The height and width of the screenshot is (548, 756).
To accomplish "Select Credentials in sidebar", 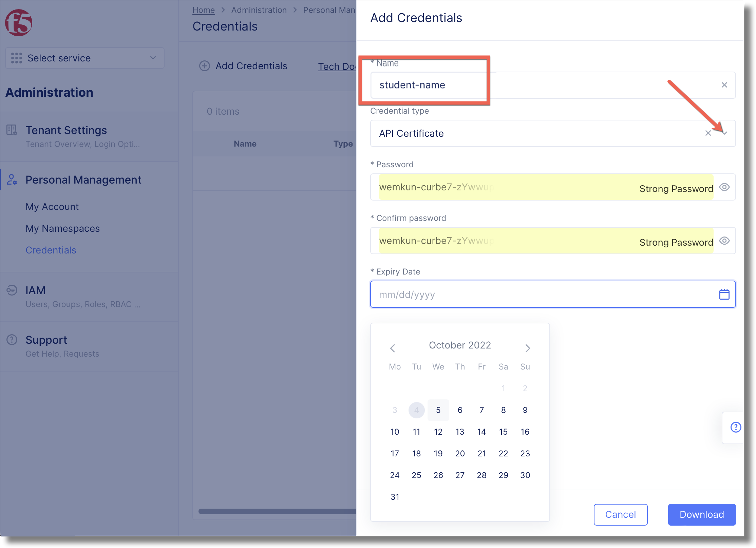I will click(x=51, y=250).
